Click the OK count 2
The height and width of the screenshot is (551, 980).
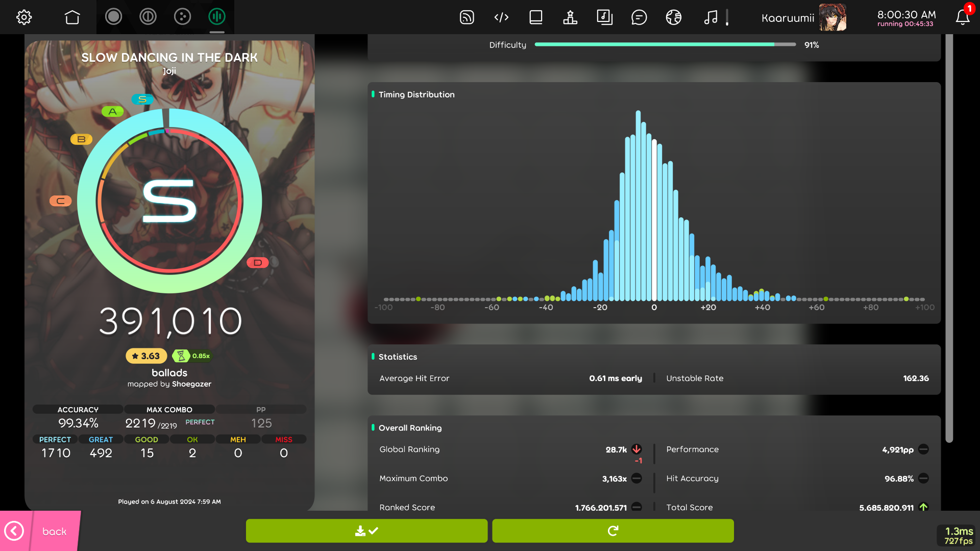pyautogui.click(x=192, y=453)
